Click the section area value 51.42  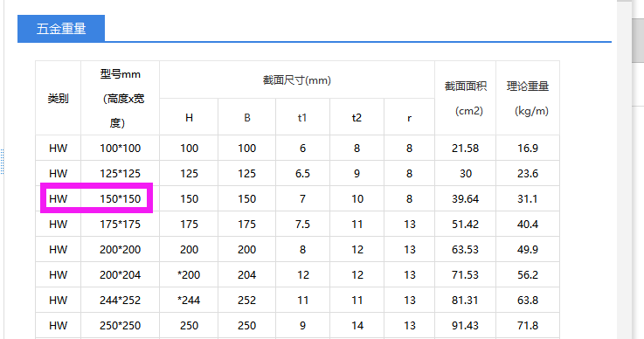pyautogui.click(x=466, y=225)
